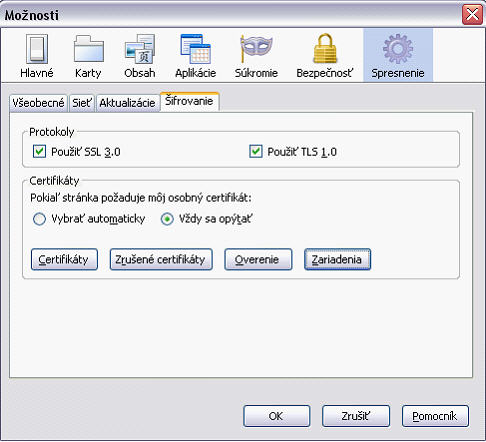
Task: Open the Hlavné switch icon pane
Action: tap(37, 56)
